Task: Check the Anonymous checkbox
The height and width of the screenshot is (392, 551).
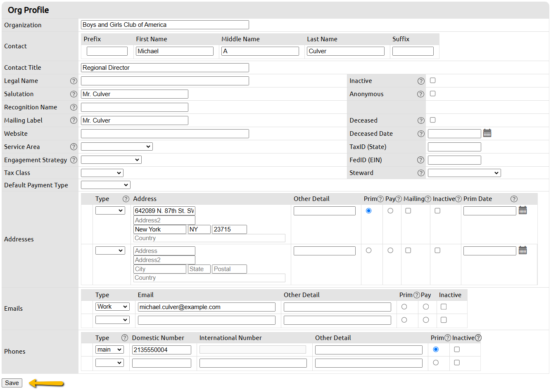Action: pyautogui.click(x=433, y=94)
